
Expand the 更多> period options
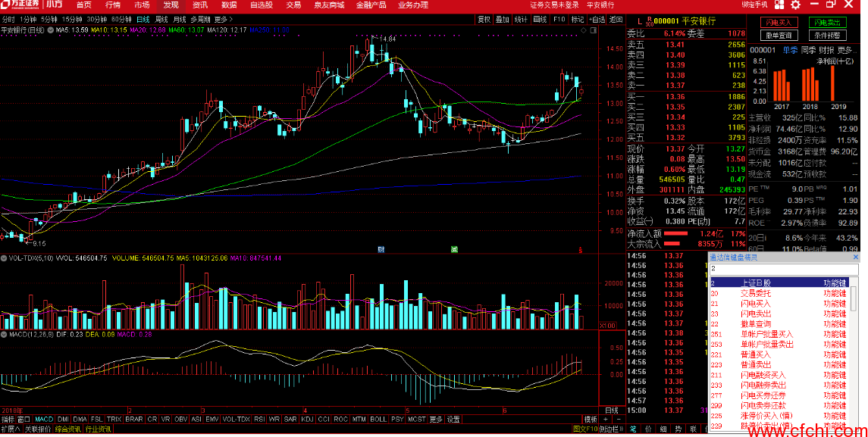click(x=224, y=20)
